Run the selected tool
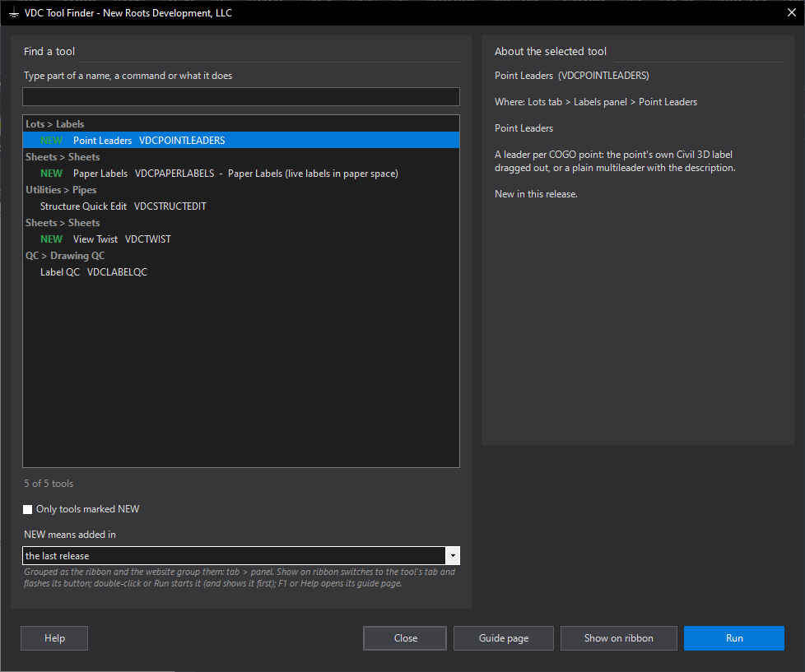 tap(734, 638)
